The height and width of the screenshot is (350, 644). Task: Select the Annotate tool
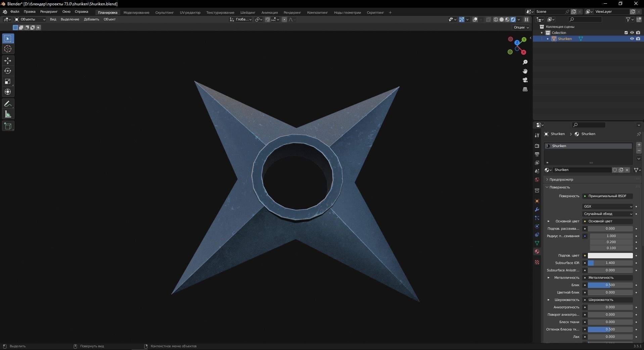coord(8,104)
